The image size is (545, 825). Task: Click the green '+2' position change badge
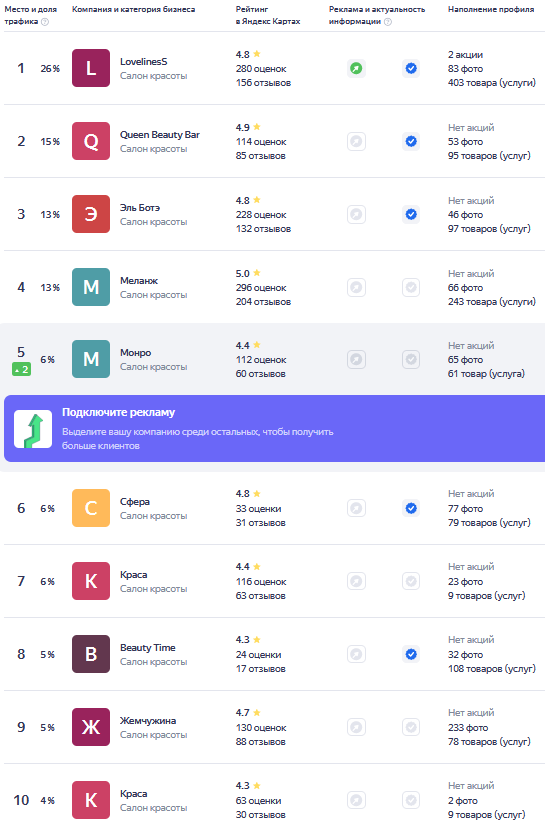21,370
